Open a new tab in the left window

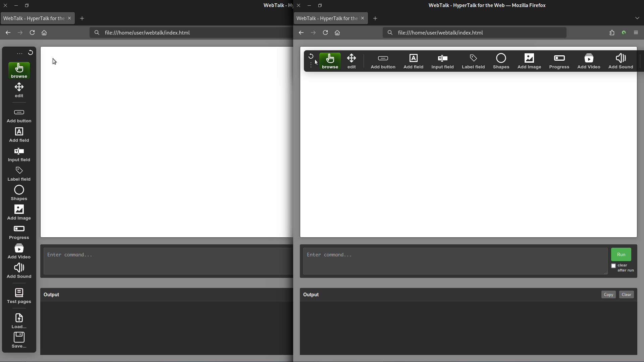(x=82, y=18)
